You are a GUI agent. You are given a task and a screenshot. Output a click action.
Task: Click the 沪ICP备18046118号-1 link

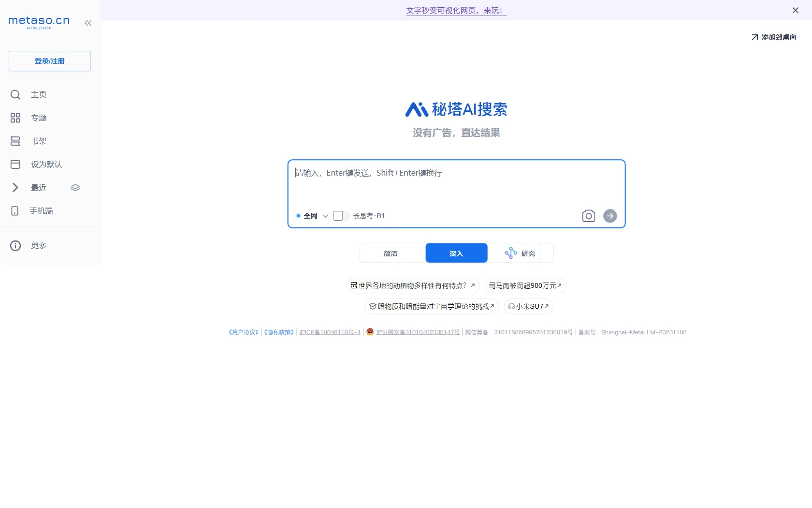(x=330, y=332)
